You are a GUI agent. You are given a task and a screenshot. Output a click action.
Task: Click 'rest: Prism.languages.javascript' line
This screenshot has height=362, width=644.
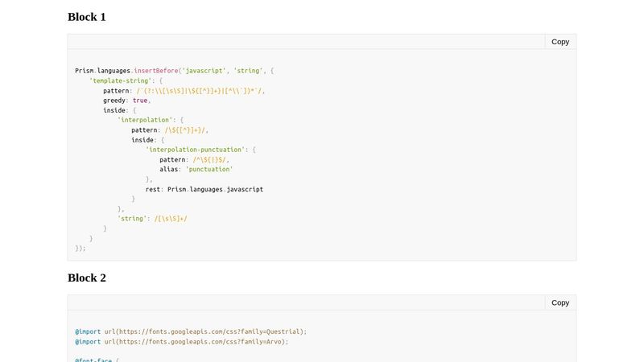(x=204, y=189)
